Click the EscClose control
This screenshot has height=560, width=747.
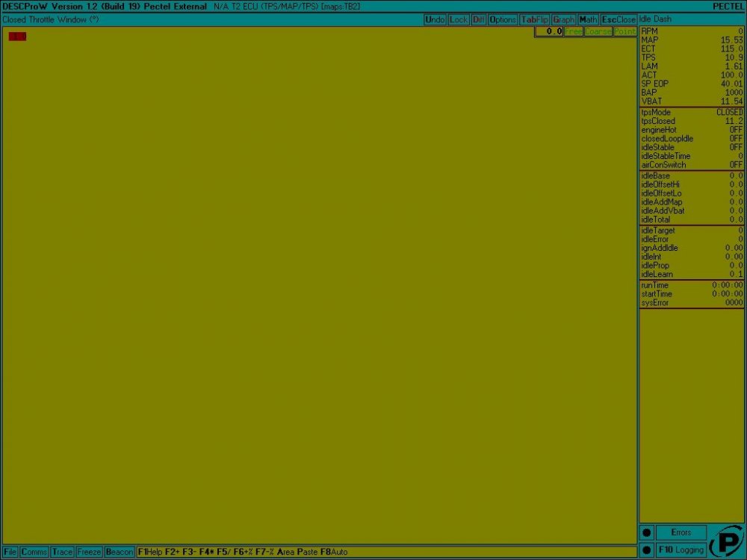[617, 19]
